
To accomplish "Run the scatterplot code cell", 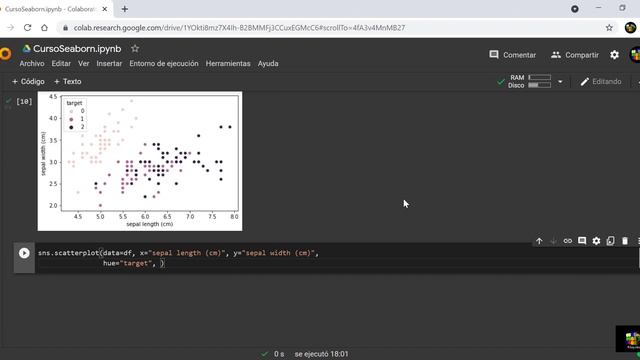I will click(x=24, y=253).
